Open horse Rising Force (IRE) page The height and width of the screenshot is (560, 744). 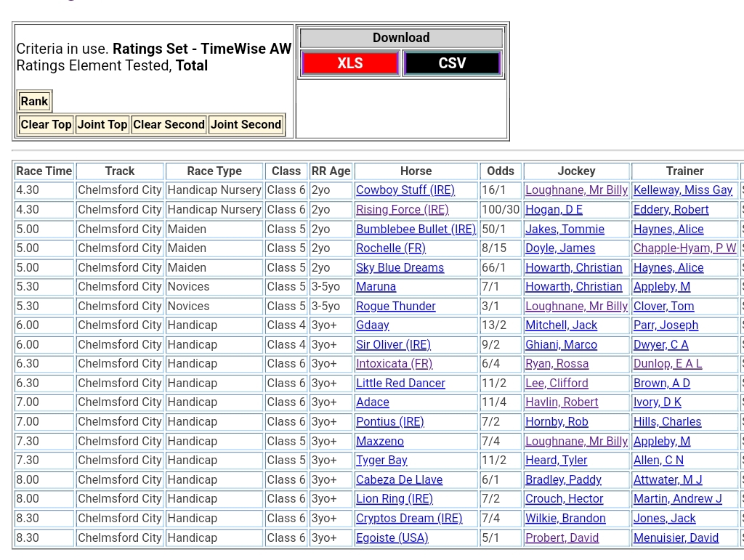point(402,210)
